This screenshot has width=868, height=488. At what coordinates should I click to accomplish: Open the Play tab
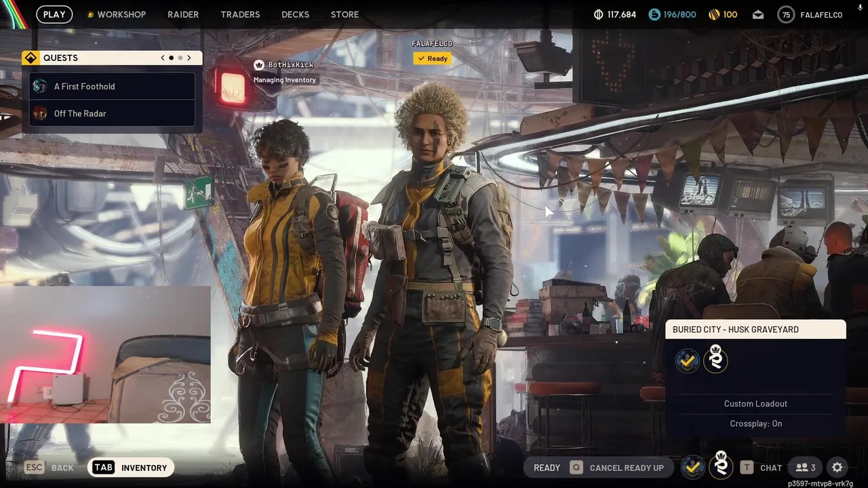click(x=54, y=14)
